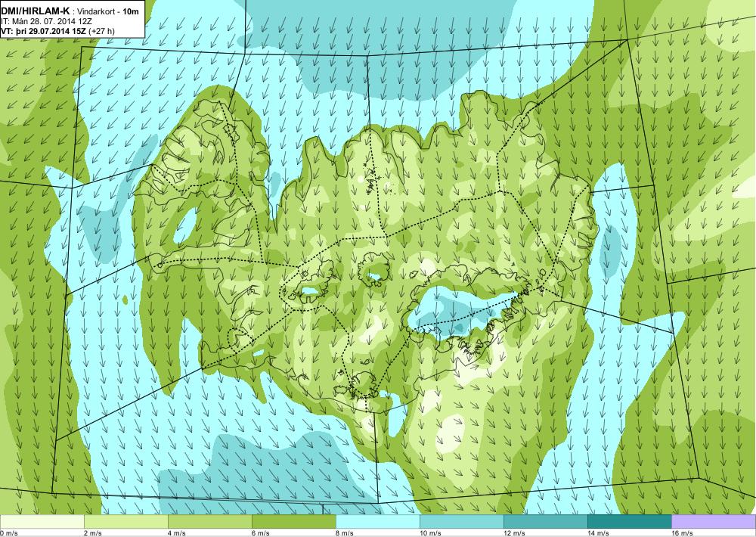Click the '14 m/s' legend label
756x537 pixels.
pos(598,533)
